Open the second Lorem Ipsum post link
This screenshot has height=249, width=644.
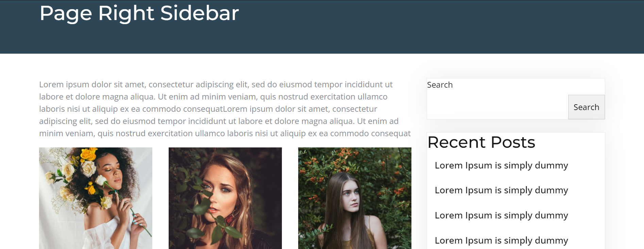pos(501,190)
